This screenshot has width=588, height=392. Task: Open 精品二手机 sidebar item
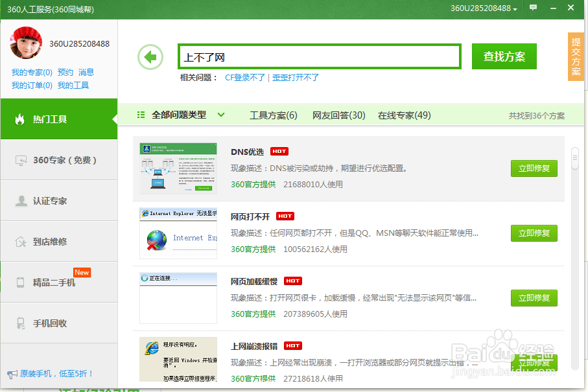[x=59, y=282]
